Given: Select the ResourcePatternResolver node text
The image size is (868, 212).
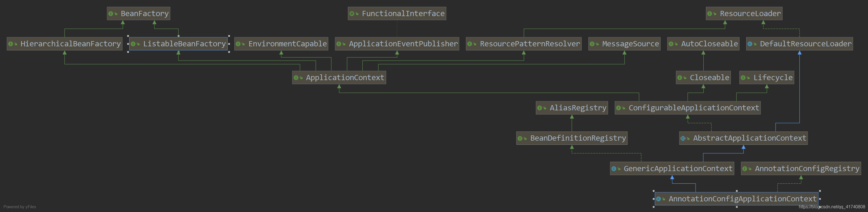Looking at the screenshot, I should pyautogui.click(x=530, y=44).
